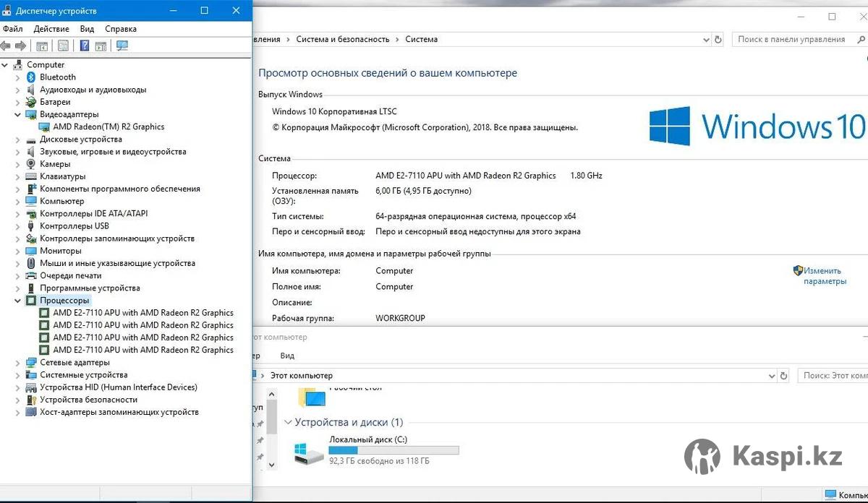Click the Контроллеры запоминающих устройств icon
The height and width of the screenshot is (503, 868).
pyautogui.click(x=31, y=238)
